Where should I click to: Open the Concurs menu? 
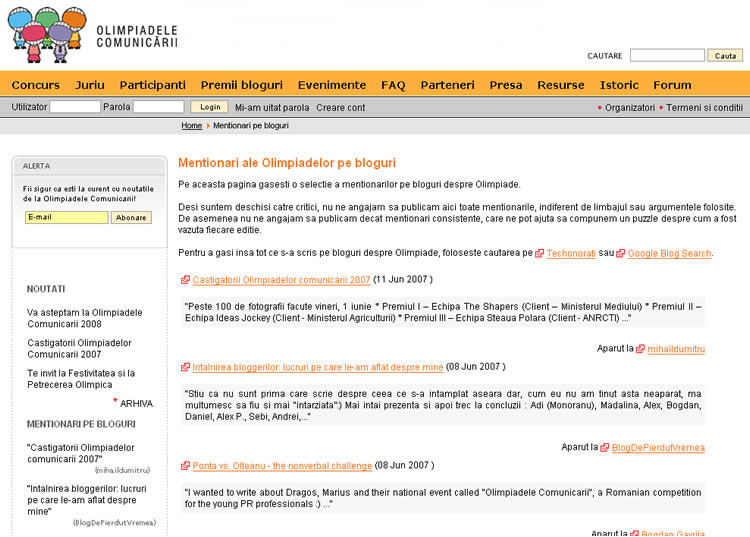[x=35, y=85]
